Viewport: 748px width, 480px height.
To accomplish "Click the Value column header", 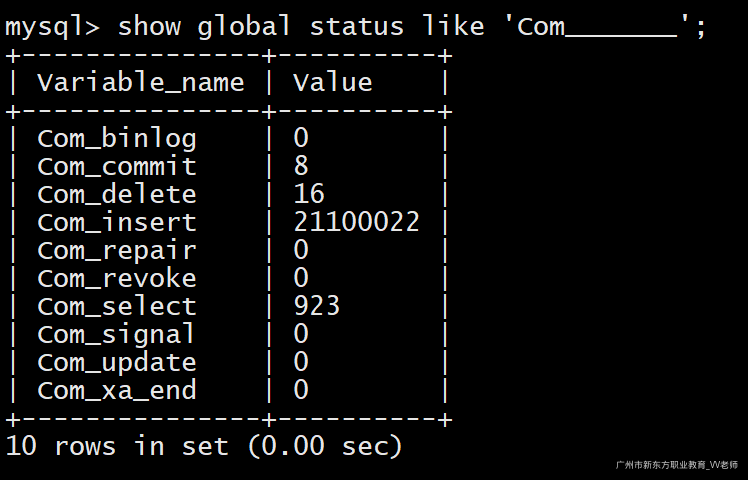I will pos(332,82).
